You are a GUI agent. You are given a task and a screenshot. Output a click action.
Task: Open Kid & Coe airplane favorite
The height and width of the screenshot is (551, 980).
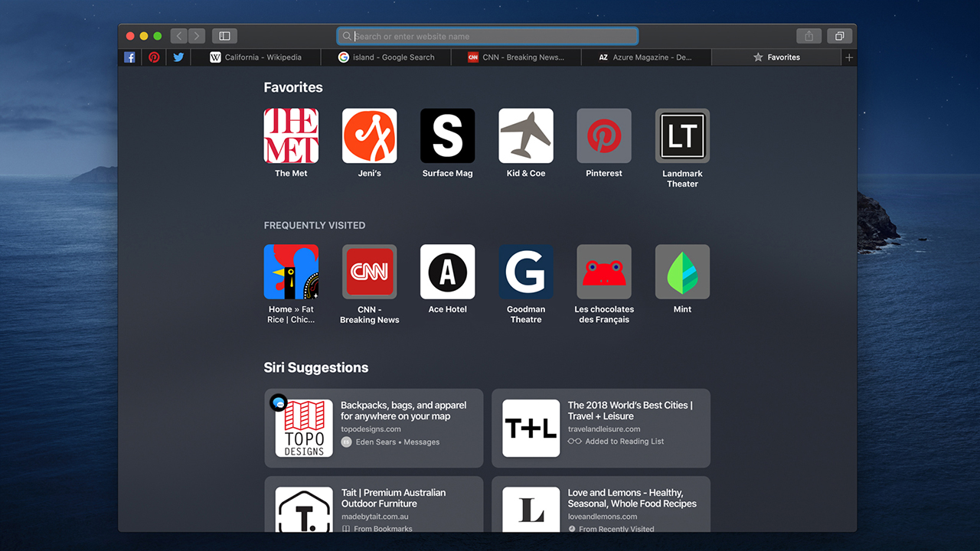pyautogui.click(x=526, y=135)
